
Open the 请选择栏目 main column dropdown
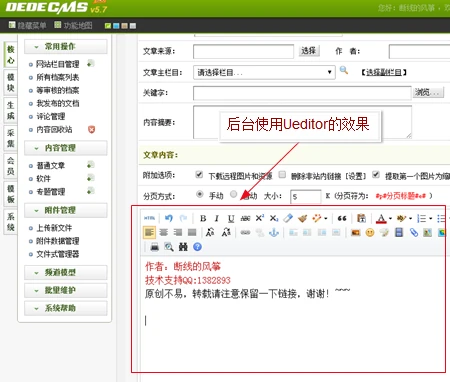[x=264, y=72]
